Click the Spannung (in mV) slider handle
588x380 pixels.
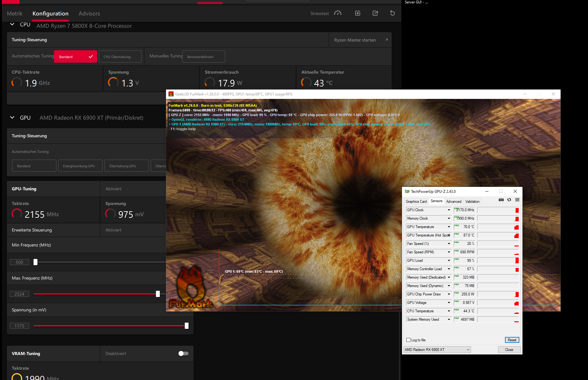click(187, 326)
